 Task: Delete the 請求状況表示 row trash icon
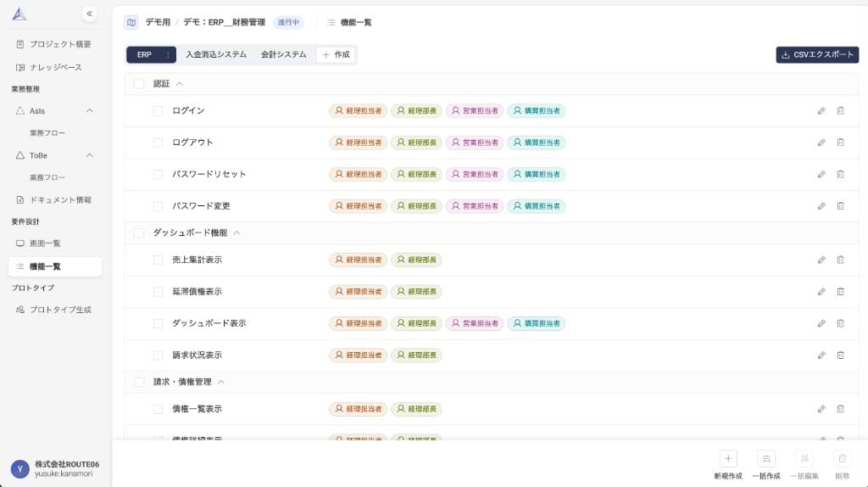pyautogui.click(x=840, y=355)
